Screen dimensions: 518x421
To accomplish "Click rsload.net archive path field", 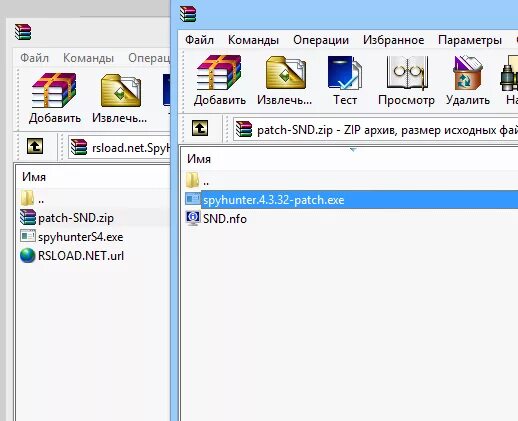I will coord(119,147).
